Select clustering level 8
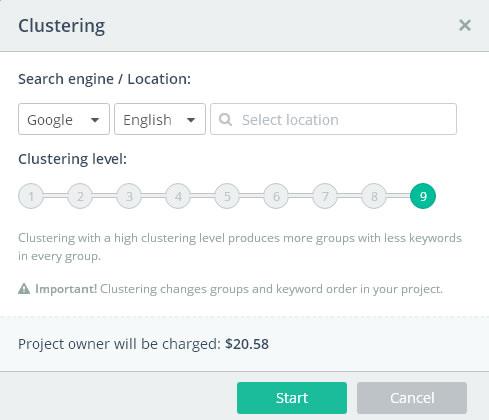The width and height of the screenshot is (489, 420). 374,196
